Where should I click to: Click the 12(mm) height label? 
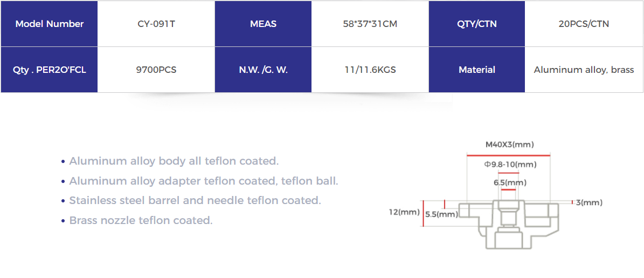[405, 212]
